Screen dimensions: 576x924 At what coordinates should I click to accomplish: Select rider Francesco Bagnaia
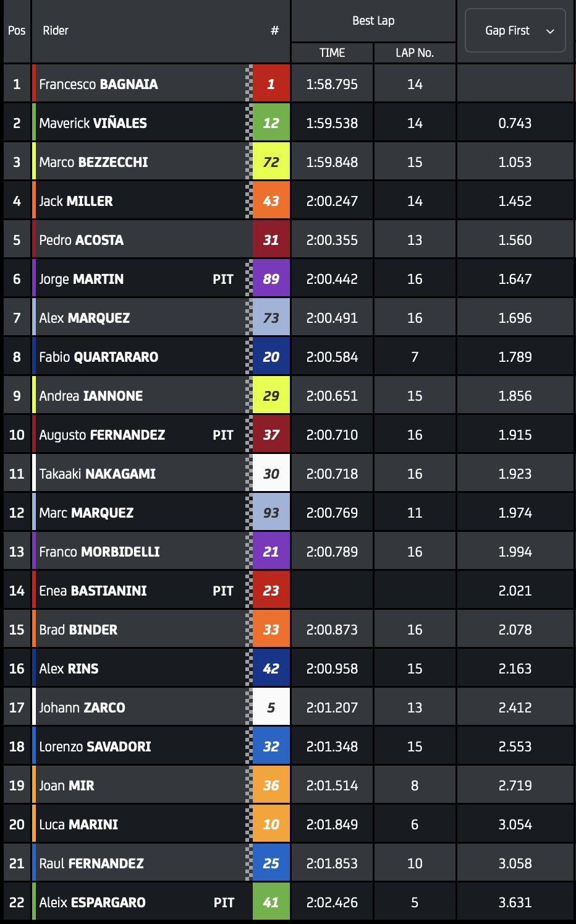(98, 84)
